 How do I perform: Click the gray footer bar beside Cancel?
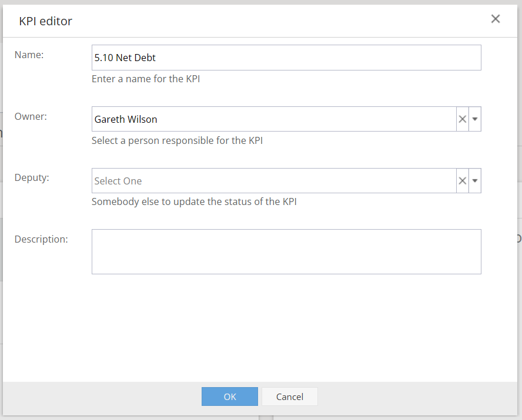(416, 398)
